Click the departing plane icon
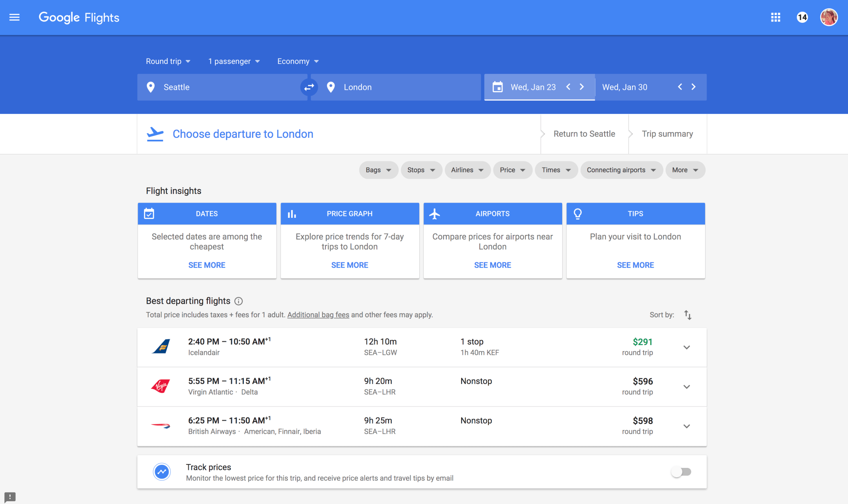 coord(155,134)
